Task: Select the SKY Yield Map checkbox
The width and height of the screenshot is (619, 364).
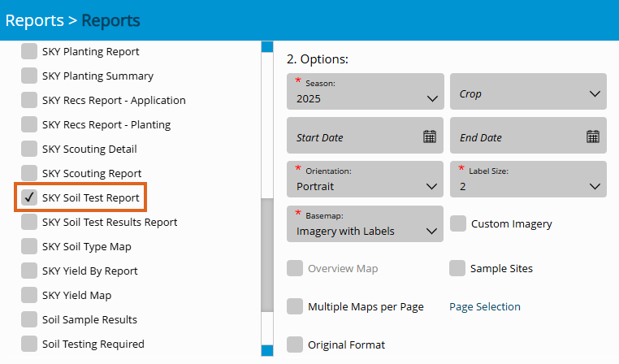Action: pyautogui.click(x=29, y=295)
